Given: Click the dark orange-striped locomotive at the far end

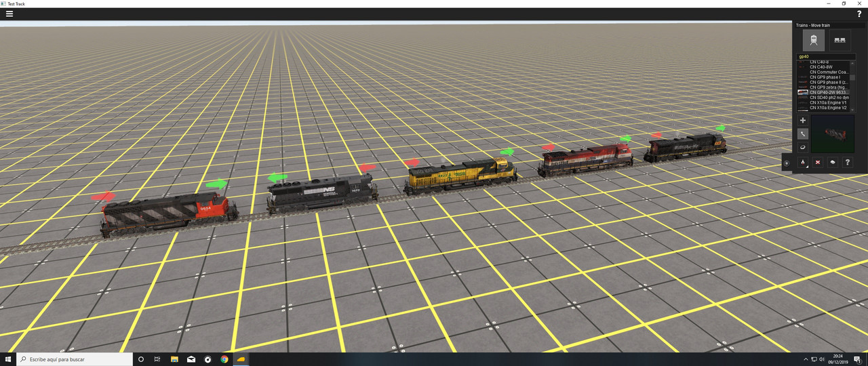Looking at the screenshot, I should pyautogui.click(x=685, y=147).
